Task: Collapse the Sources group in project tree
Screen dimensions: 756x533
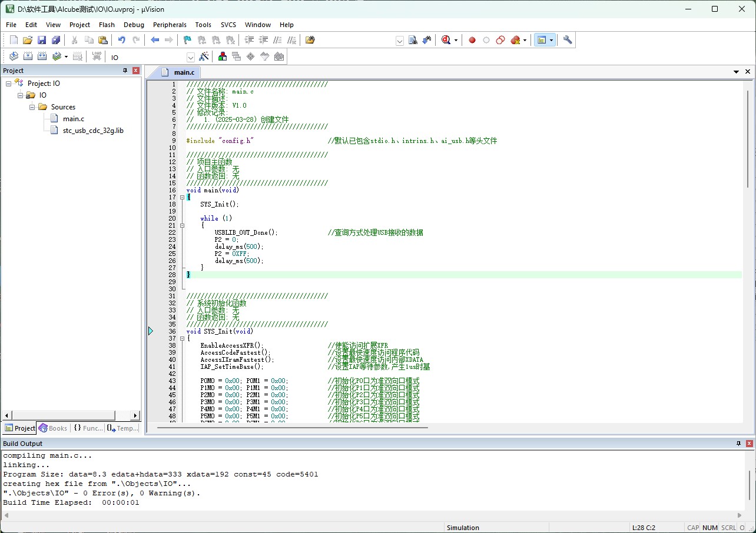Action: [x=32, y=107]
